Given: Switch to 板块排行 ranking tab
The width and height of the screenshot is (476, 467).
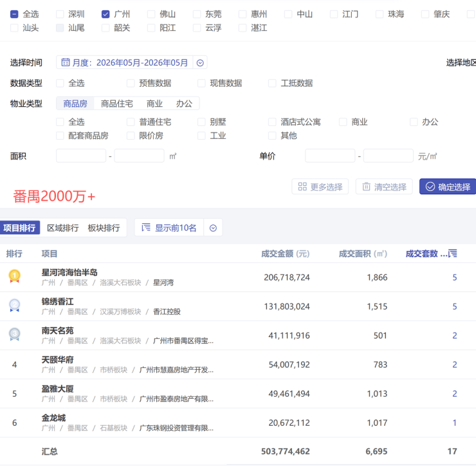Looking at the screenshot, I should (104, 228).
